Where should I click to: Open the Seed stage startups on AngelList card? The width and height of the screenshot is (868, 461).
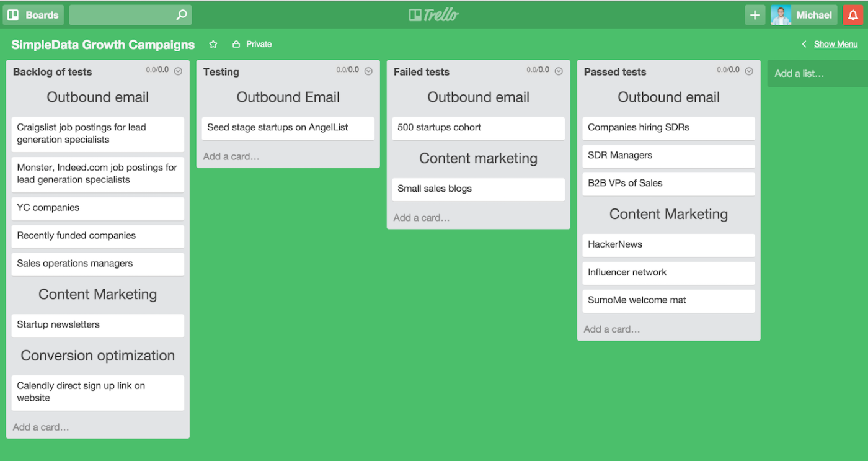288,128
